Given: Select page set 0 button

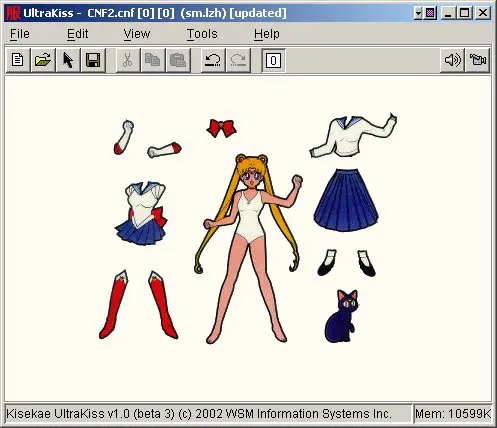Looking at the screenshot, I should (273, 60).
